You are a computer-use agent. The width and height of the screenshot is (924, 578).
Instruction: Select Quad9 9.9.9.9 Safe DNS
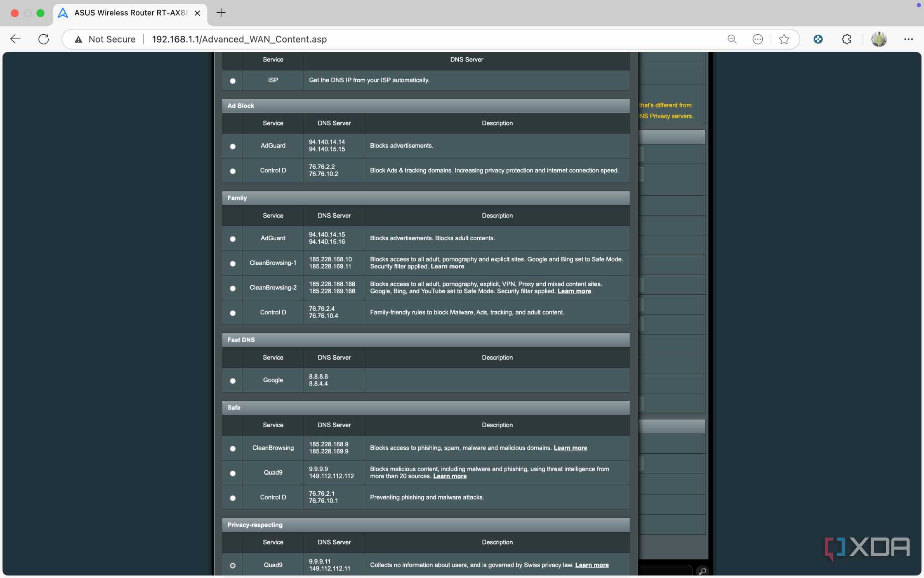coord(233,473)
